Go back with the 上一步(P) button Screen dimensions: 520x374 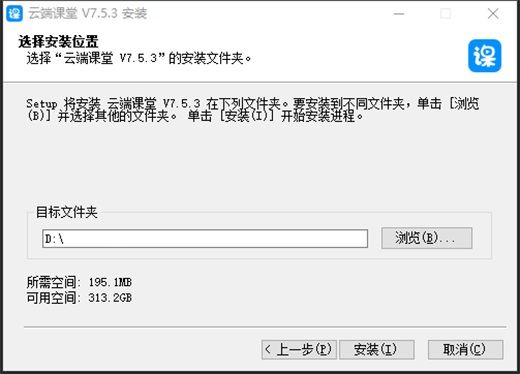tap(299, 349)
